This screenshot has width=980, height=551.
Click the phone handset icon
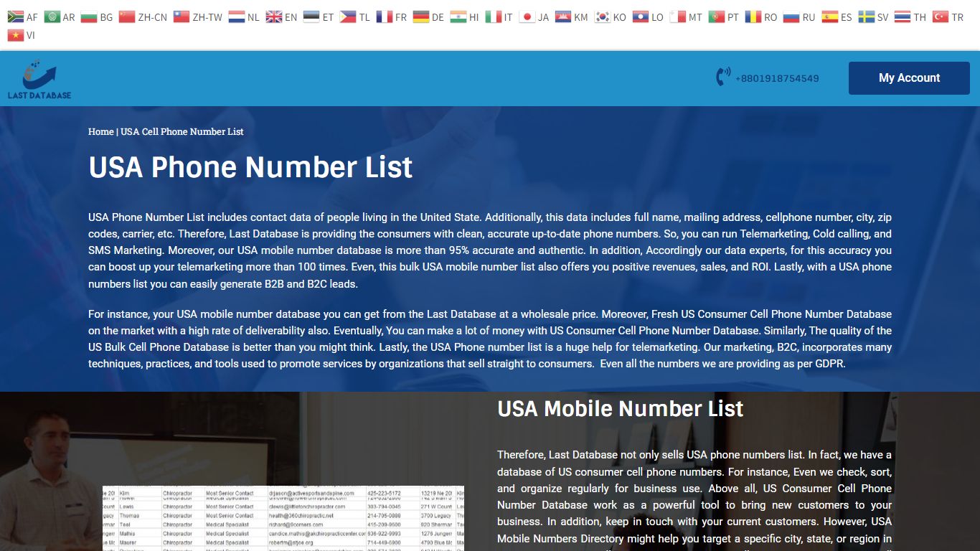[x=723, y=77]
